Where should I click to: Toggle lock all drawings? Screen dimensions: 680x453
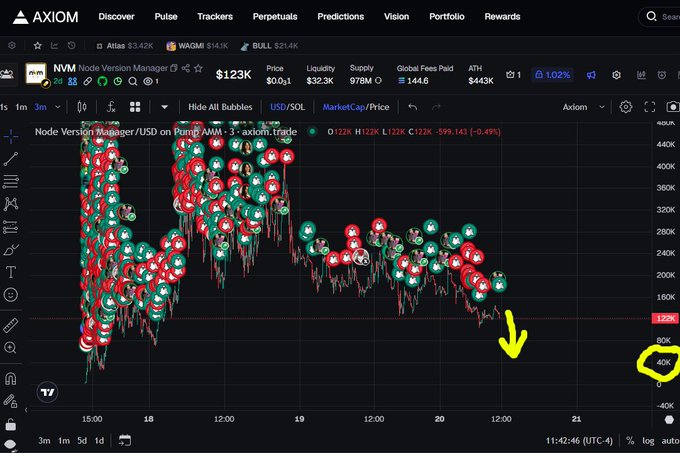tap(11, 425)
